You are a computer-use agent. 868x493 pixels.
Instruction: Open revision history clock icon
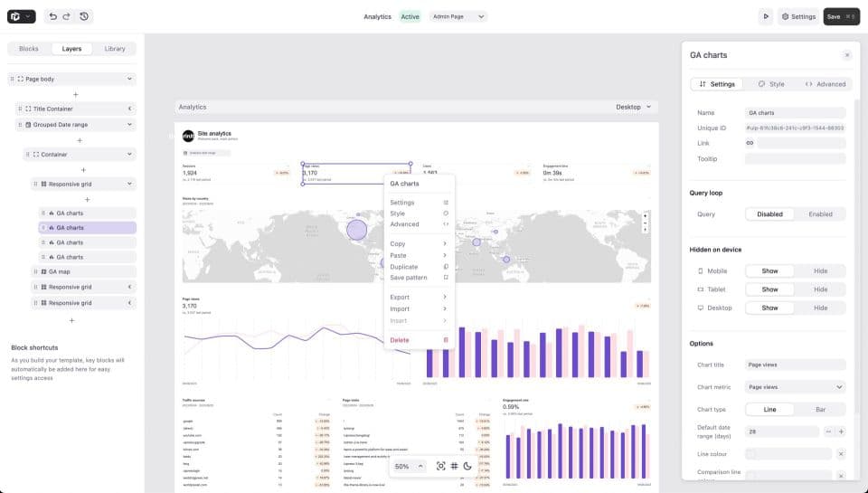point(83,16)
